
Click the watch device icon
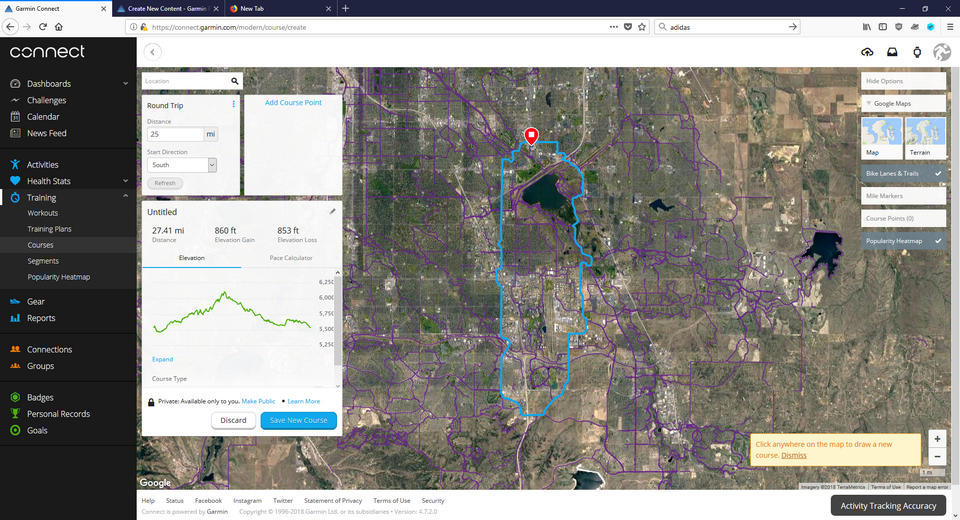[916, 52]
